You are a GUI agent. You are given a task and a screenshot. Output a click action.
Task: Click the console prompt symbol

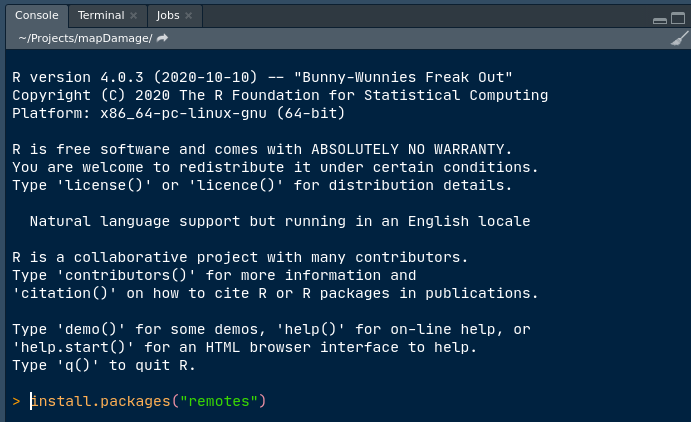click(x=16, y=401)
